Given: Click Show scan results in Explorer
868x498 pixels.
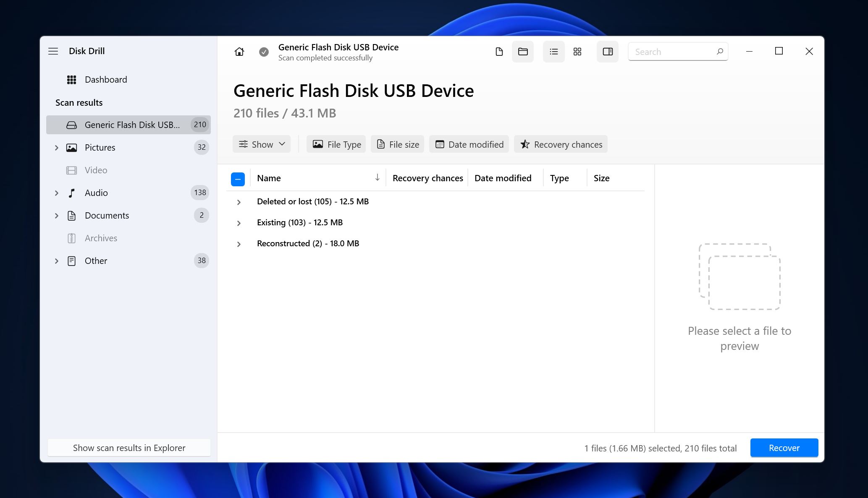Looking at the screenshot, I should click(129, 448).
